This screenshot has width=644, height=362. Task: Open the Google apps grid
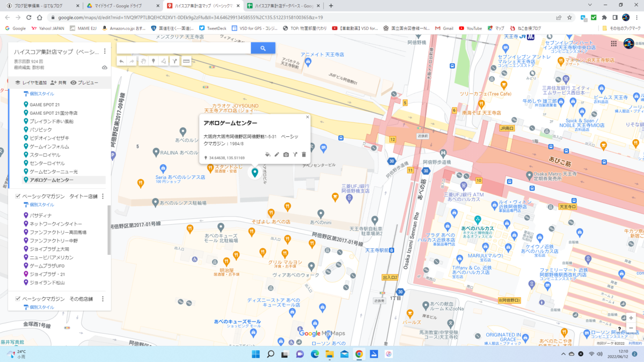[613, 44]
